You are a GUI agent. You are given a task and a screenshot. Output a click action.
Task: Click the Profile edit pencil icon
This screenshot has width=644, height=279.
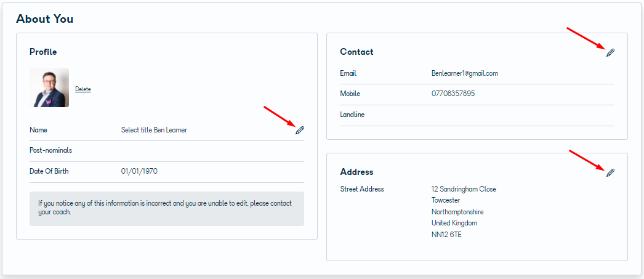pyautogui.click(x=300, y=130)
